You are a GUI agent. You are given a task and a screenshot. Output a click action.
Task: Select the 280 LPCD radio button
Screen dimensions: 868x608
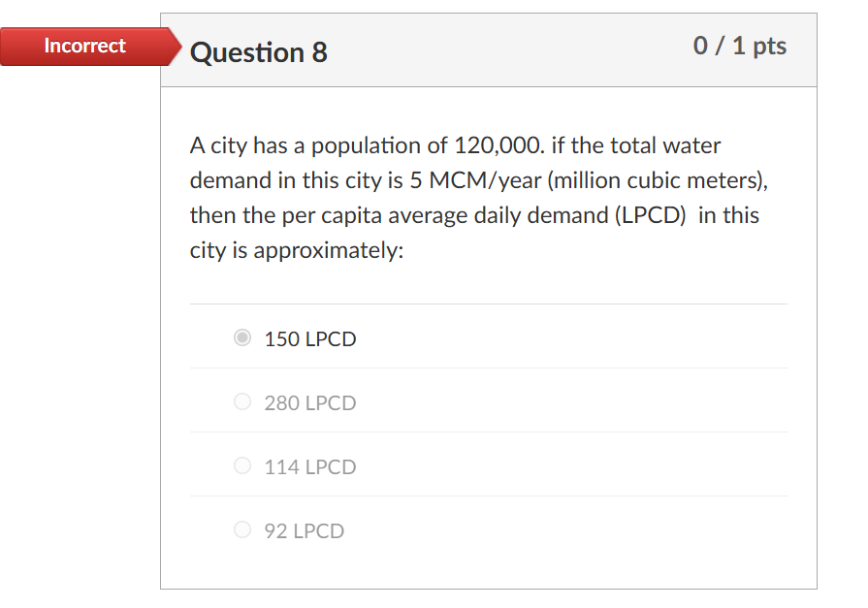coord(241,401)
